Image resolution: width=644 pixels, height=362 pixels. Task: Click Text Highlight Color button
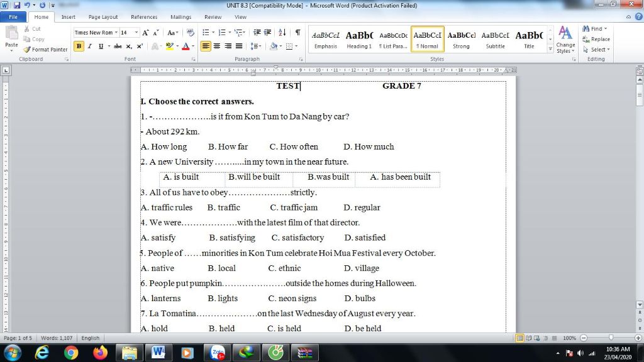tap(169, 47)
